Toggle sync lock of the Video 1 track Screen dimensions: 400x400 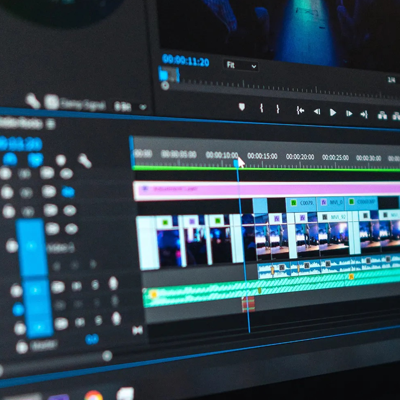click(52, 229)
